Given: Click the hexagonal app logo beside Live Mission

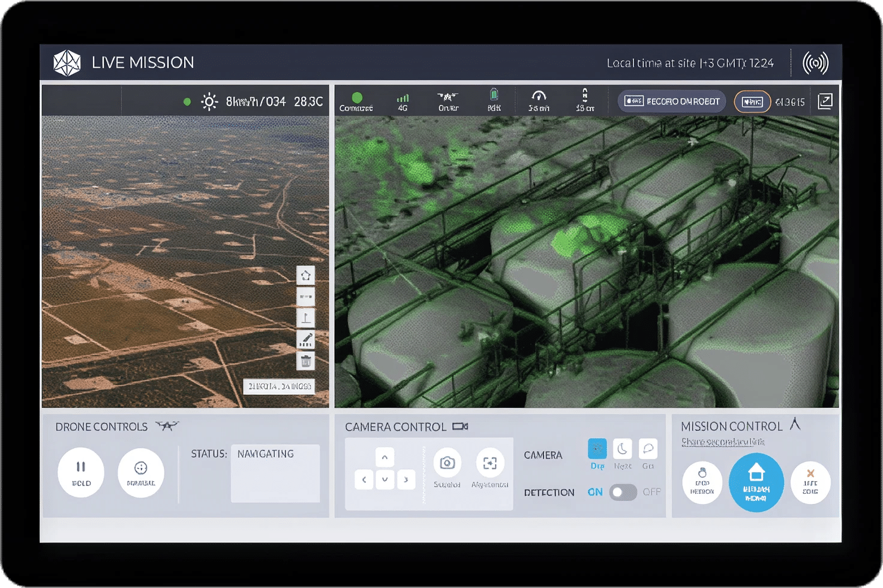Looking at the screenshot, I should tap(67, 63).
